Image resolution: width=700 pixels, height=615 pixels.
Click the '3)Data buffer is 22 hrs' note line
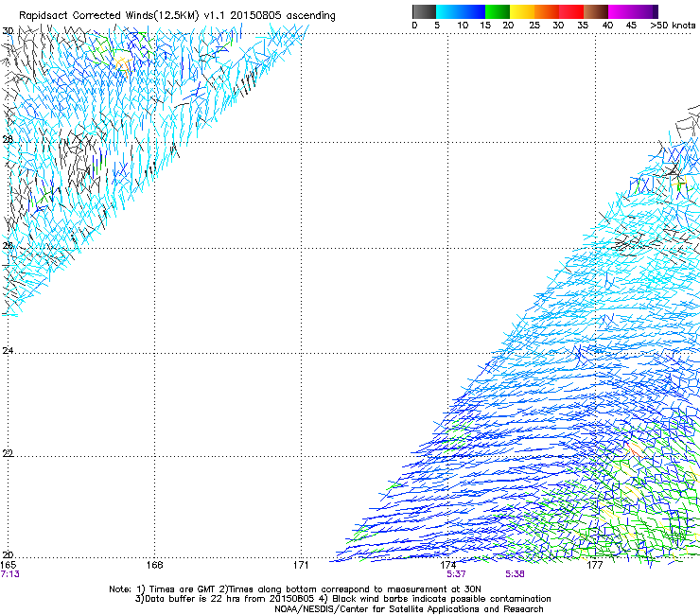point(342,599)
